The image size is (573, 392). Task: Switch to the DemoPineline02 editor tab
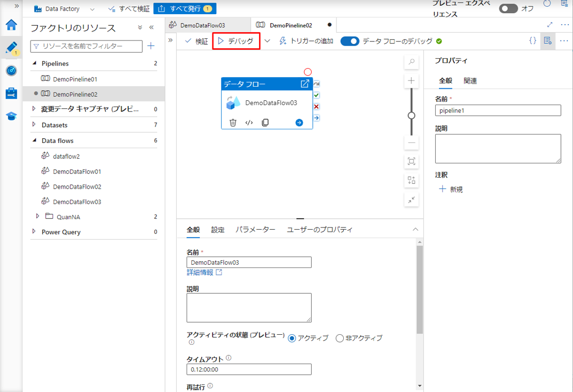pos(291,25)
